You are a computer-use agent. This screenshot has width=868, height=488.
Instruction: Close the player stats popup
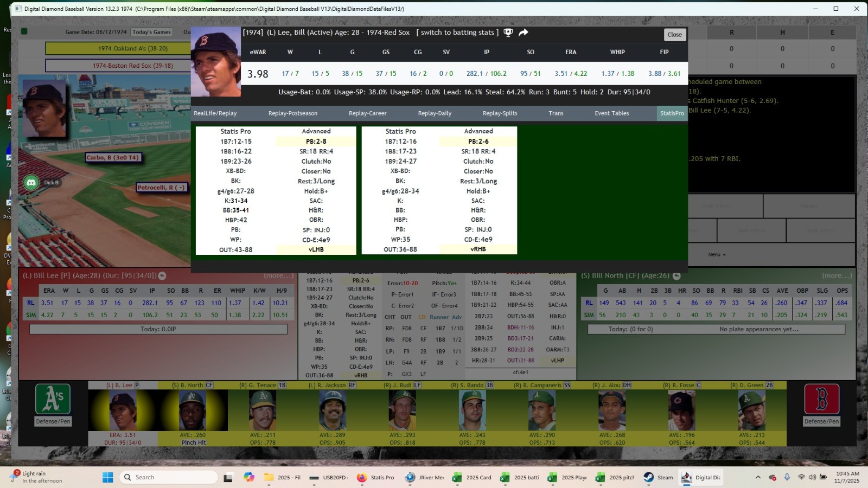coord(675,35)
